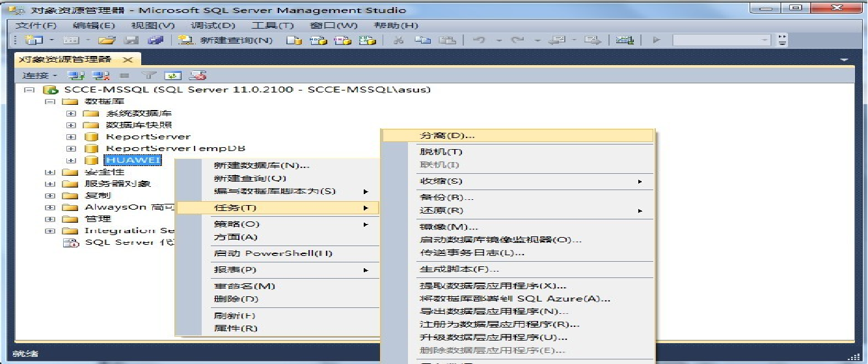This screenshot has width=868, height=364.
Task: Click the Stop square icon in Object Explorer
Action: click(x=124, y=76)
